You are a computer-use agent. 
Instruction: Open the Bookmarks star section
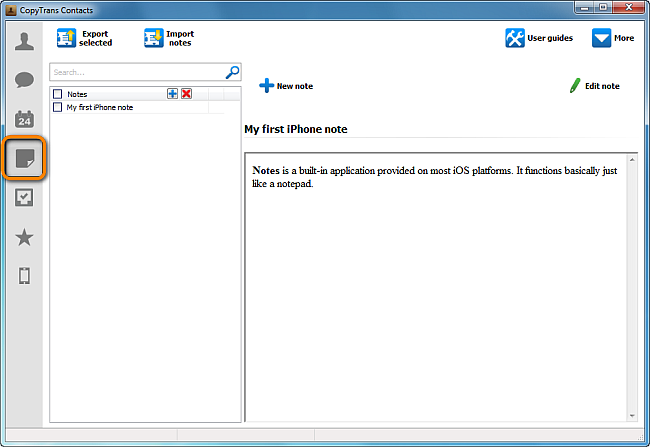pos(24,237)
